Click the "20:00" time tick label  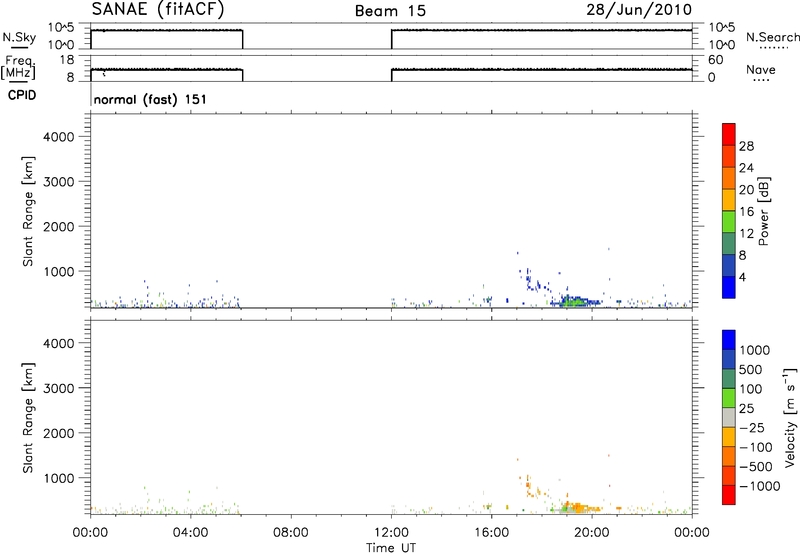pos(591,533)
